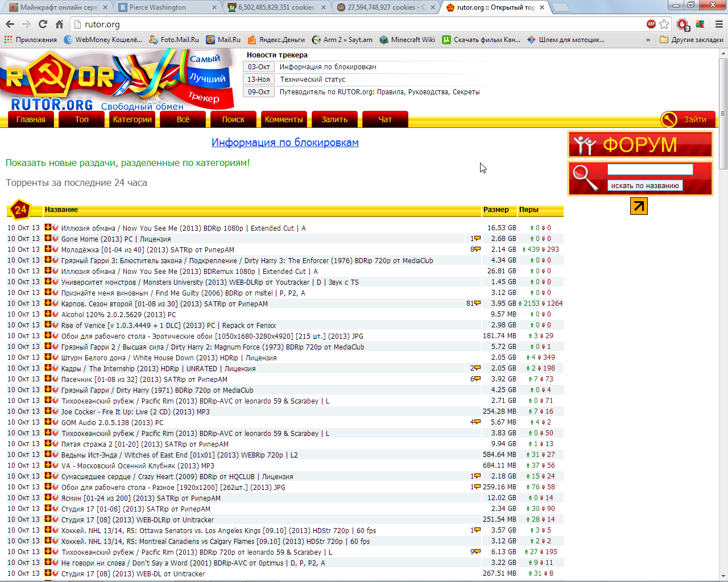
Task: Expand the hidden bookmarks overflow chevron
Action: (648, 40)
